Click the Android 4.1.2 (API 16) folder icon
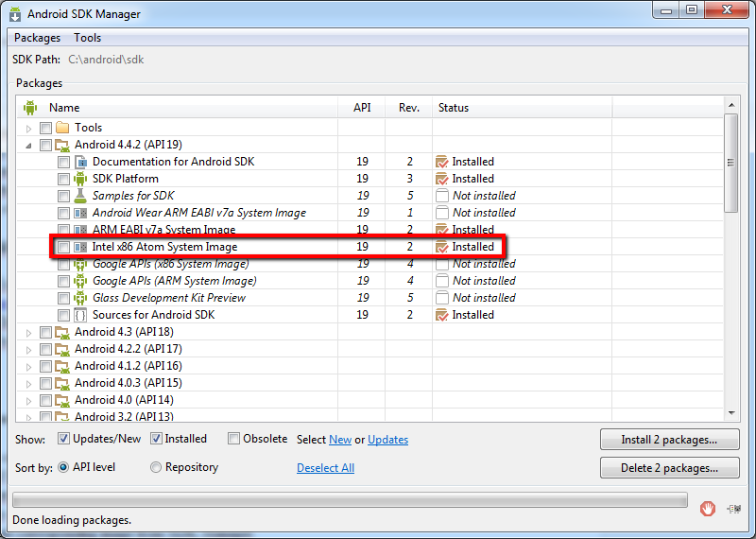The width and height of the screenshot is (756, 539). point(62,366)
